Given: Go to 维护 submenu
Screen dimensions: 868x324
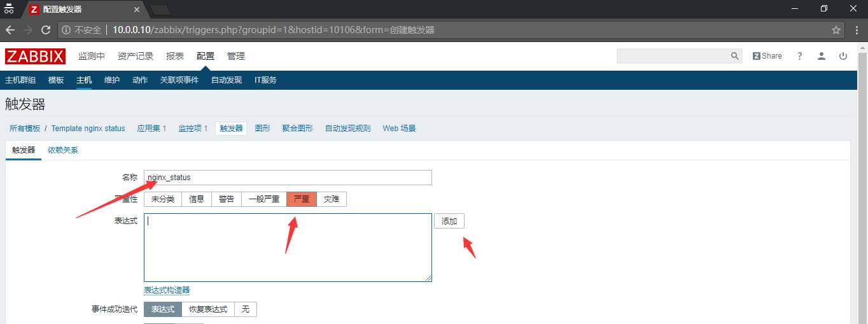Looking at the screenshot, I should point(112,80).
